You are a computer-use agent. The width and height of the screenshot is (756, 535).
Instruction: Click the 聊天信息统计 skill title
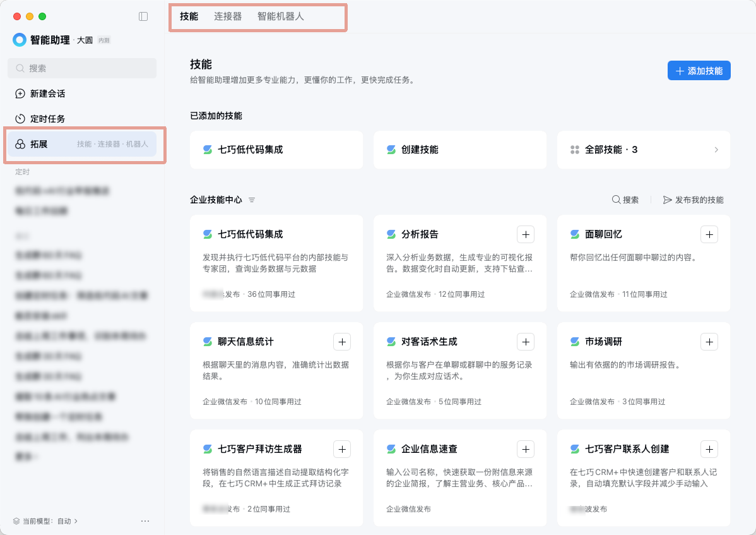246,342
